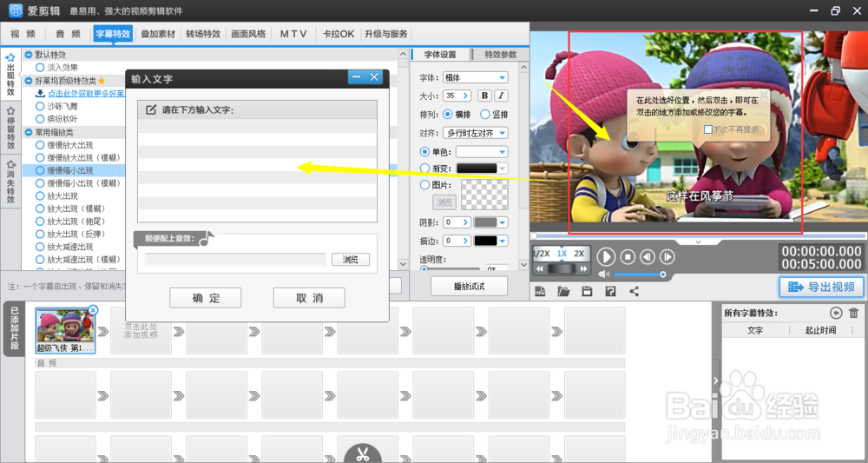Switch to the 特效参数 tab
Viewport: 868px width, 463px height.
click(x=501, y=54)
